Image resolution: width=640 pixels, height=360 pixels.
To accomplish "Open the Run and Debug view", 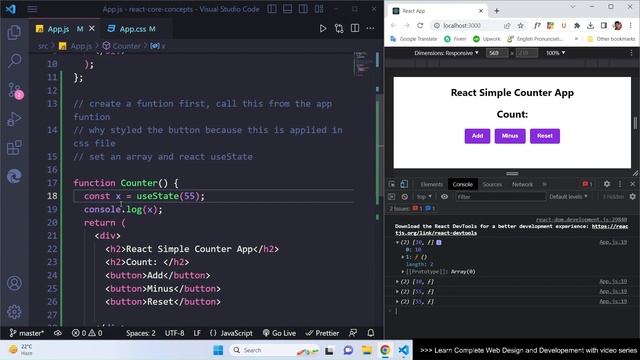I will click(x=14, y=119).
